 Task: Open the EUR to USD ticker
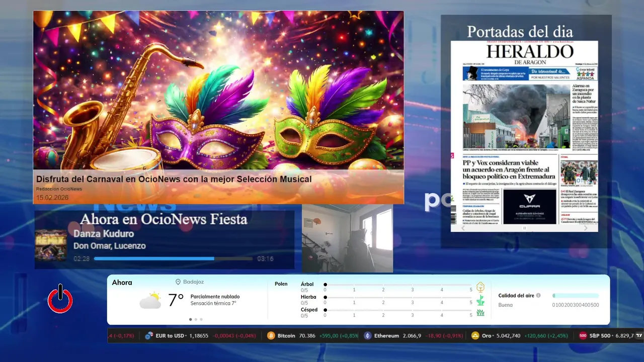[170, 335]
